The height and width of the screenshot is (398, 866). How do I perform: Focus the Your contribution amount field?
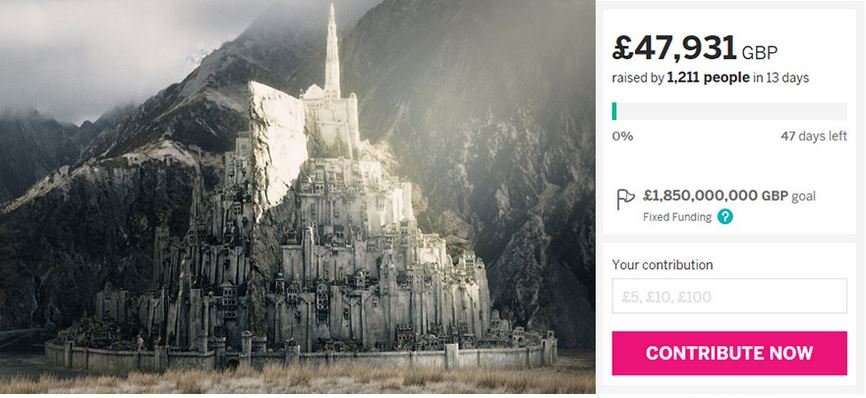point(729,296)
